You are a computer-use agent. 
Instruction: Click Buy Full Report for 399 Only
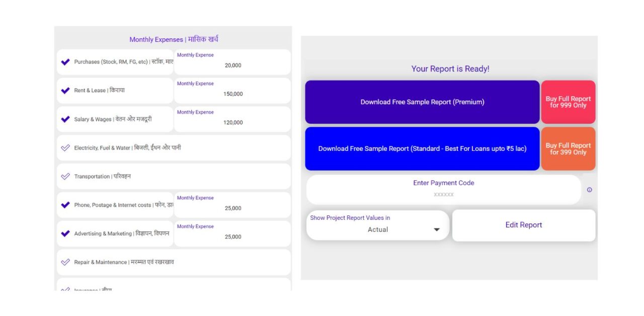(568, 148)
